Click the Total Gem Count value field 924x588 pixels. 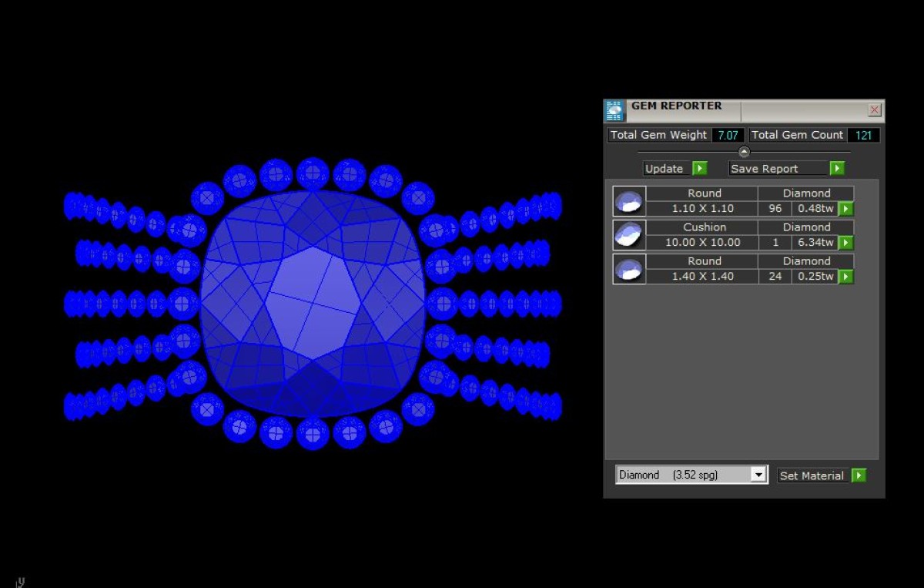tap(863, 135)
